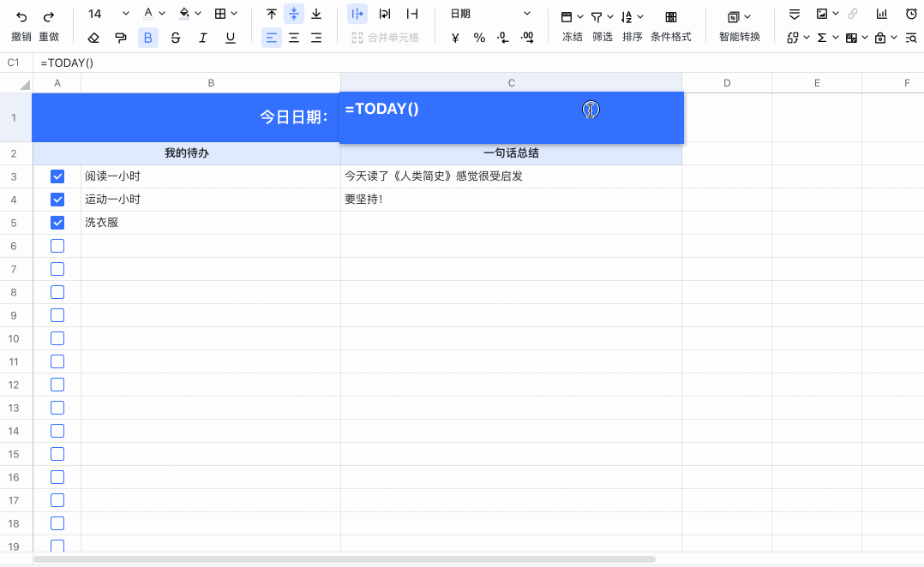Select the text overflow mode icon

tap(357, 14)
